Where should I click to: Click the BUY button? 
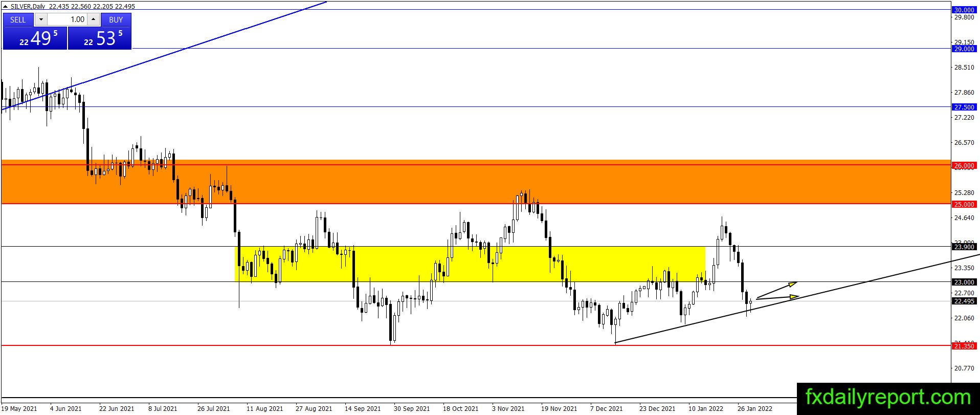(116, 19)
